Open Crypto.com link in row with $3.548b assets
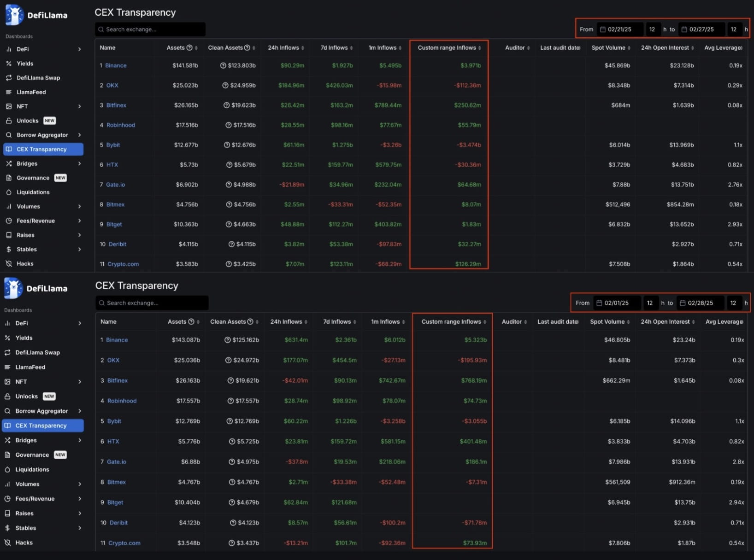The image size is (754, 560). pyautogui.click(x=124, y=543)
